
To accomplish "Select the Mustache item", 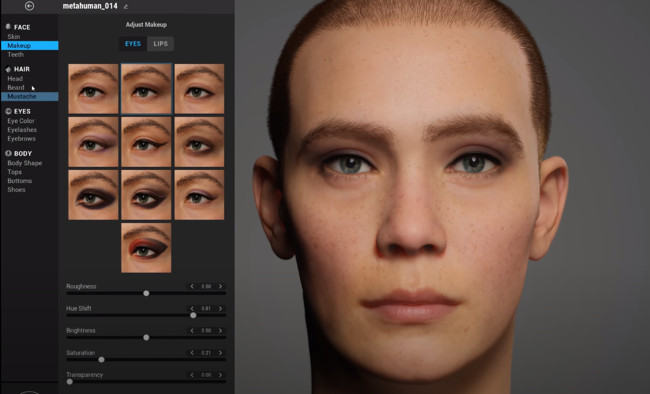I will click(29, 96).
